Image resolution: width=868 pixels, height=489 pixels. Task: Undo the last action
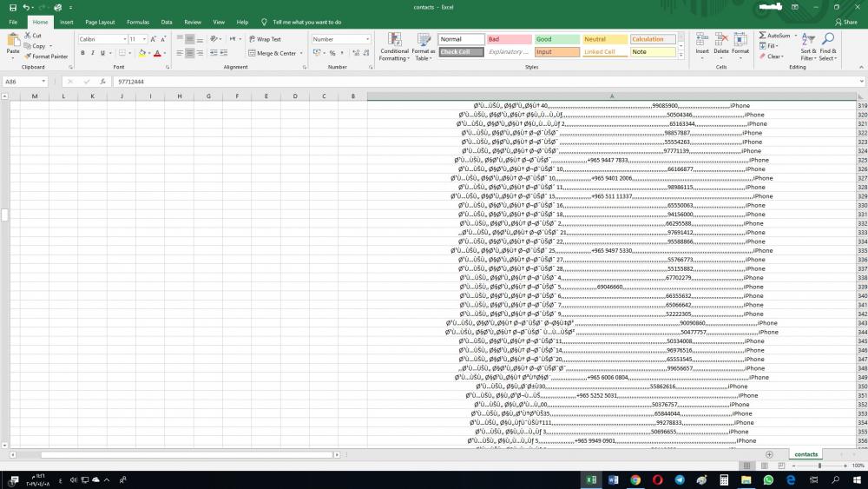coord(26,7)
